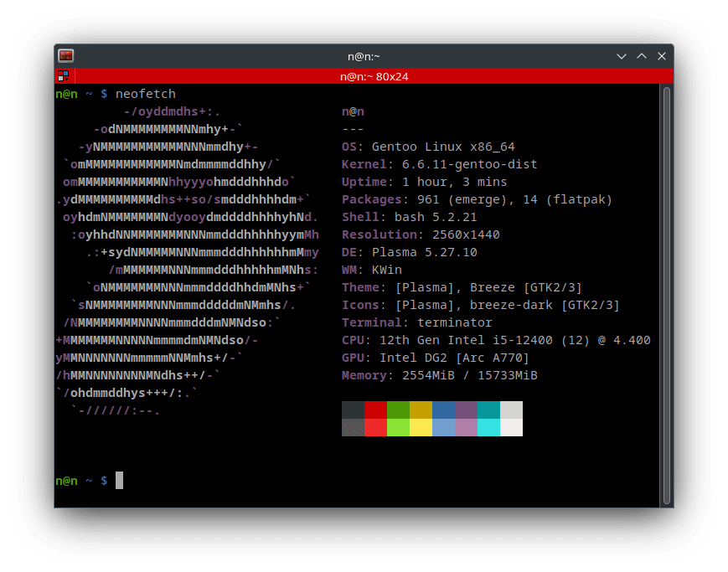Click the 'GPU: Intel DG2 [Arc A770]' line
This screenshot has width=728, height=572.
tap(436, 358)
